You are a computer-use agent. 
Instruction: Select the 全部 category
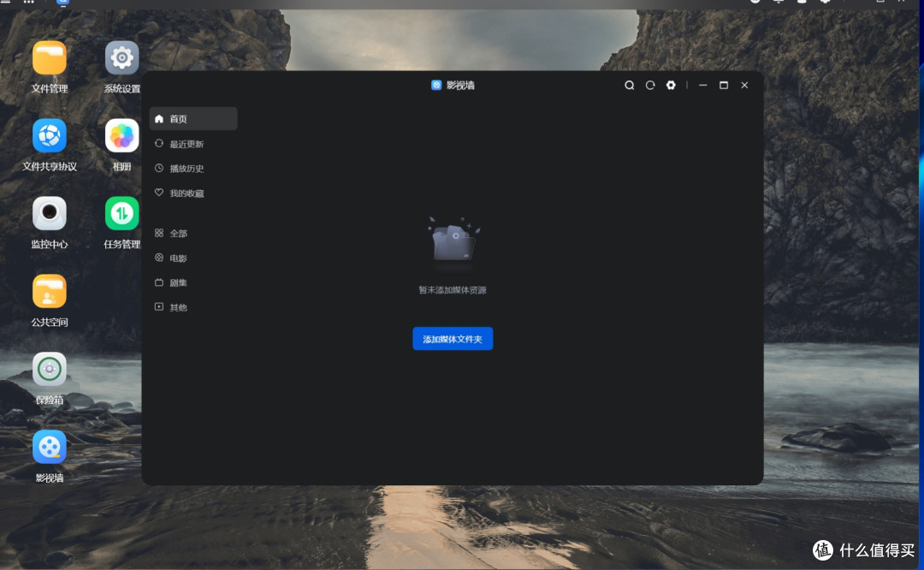tap(193, 234)
